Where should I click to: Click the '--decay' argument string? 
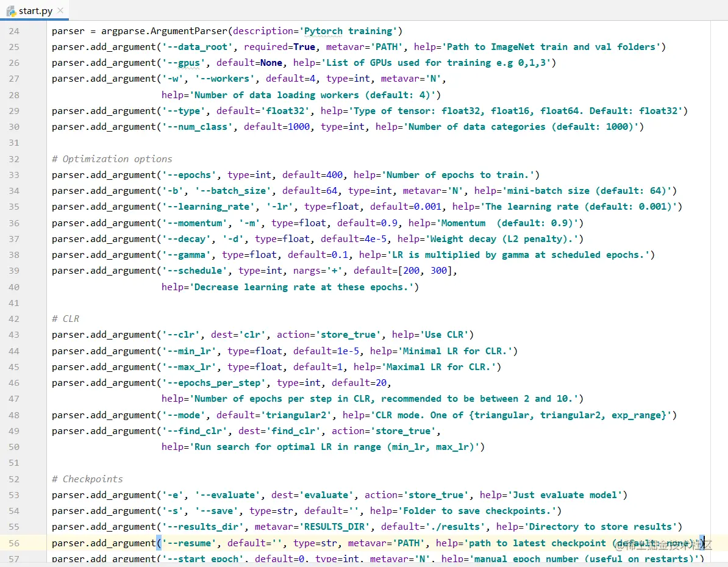tap(187, 239)
